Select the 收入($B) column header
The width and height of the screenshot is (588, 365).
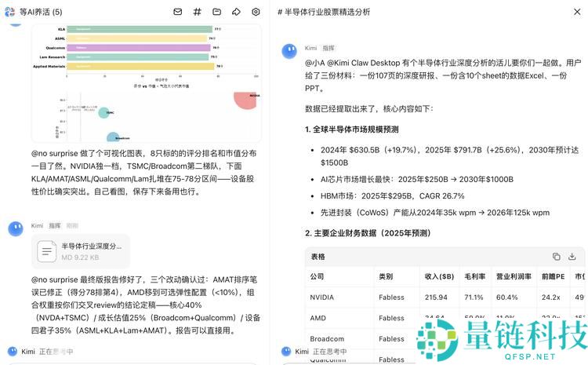439,276
